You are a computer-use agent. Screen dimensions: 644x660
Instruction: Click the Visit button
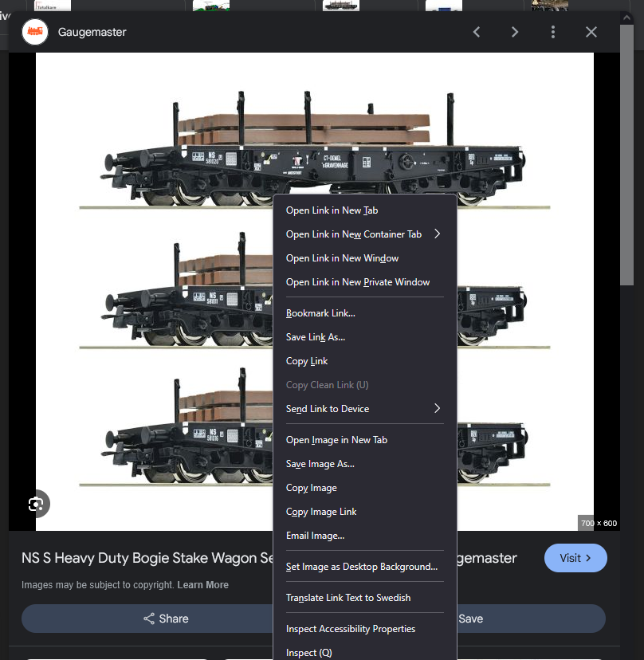point(575,558)
